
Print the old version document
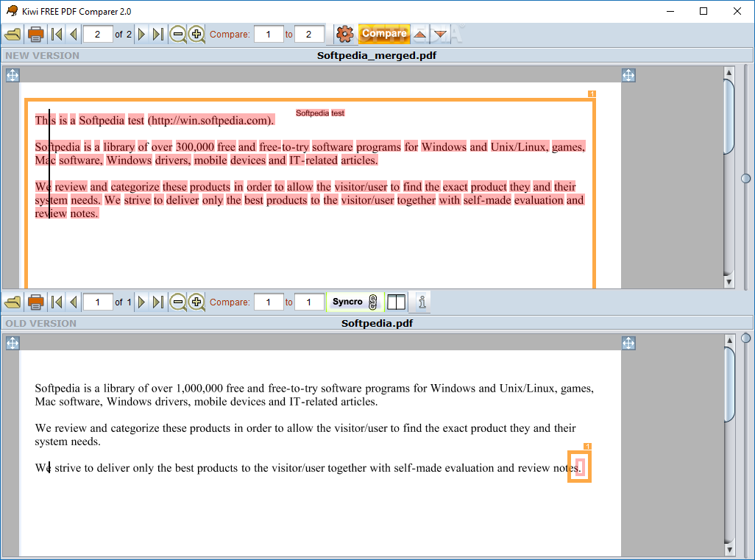35,302
